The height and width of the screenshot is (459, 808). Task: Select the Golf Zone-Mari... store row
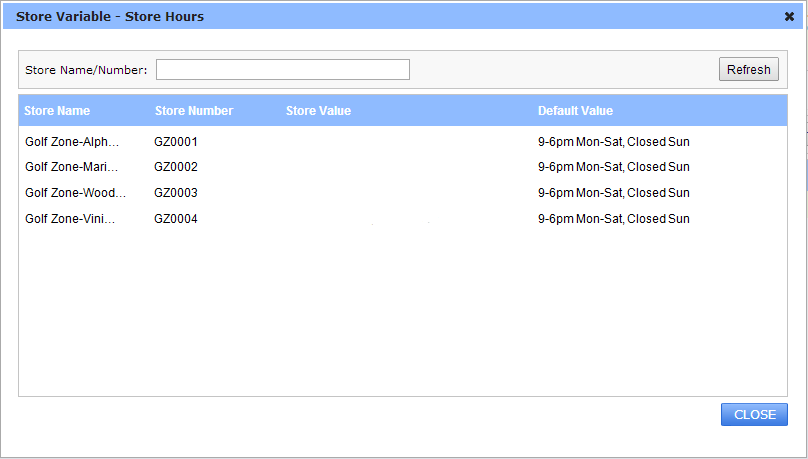(403, 167)
